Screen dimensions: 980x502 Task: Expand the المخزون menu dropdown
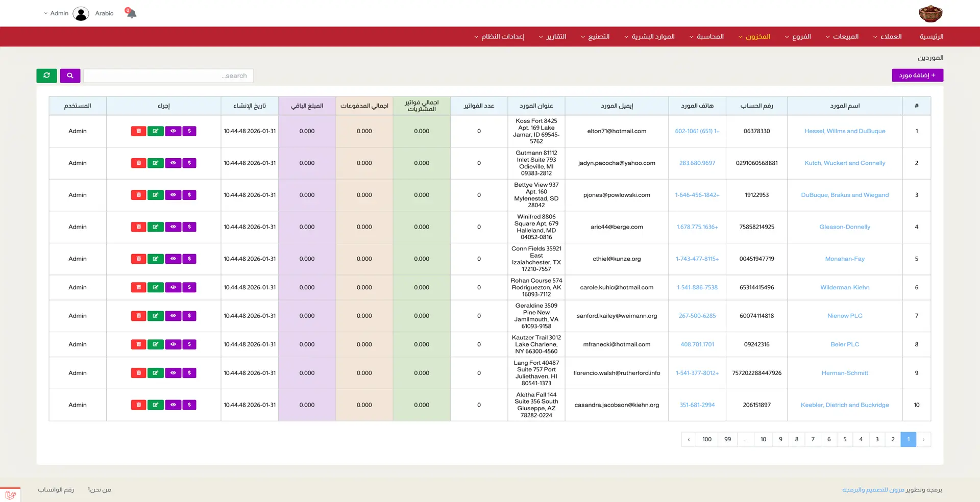tap(754, 37)
